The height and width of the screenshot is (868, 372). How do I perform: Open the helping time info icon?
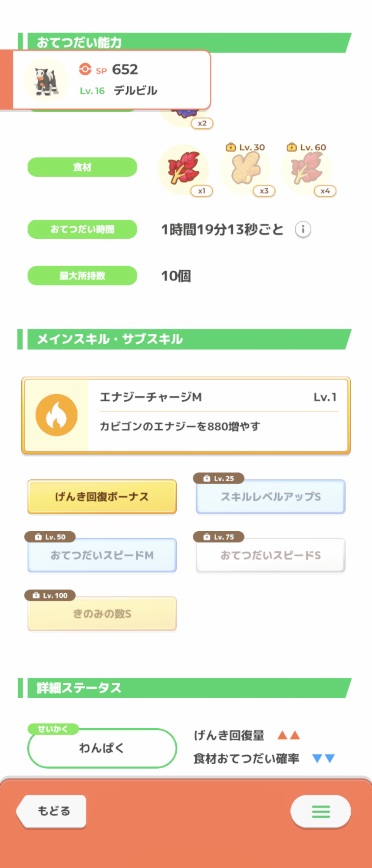(303, 229)
